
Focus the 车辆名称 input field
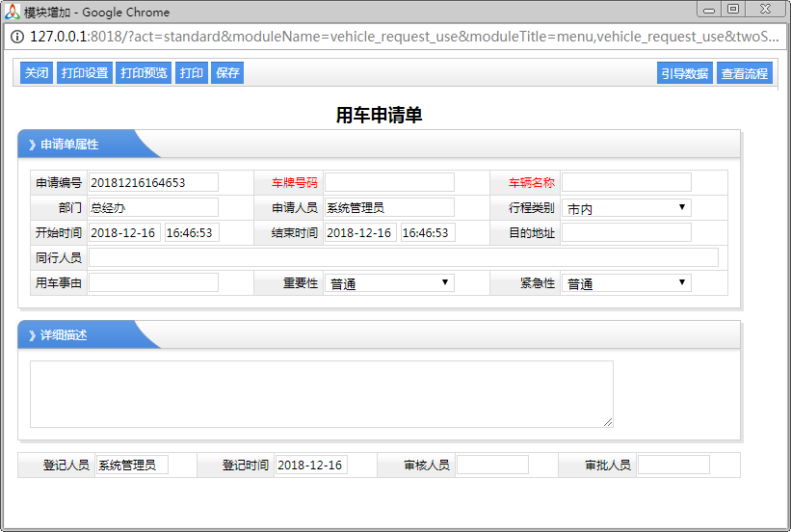point(626,182)
